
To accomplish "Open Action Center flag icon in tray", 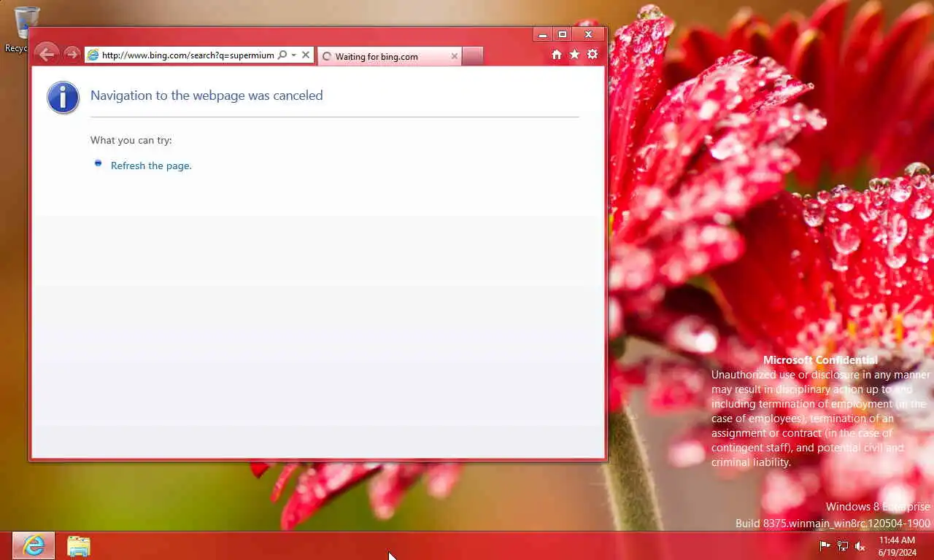I will click(825, 546).
